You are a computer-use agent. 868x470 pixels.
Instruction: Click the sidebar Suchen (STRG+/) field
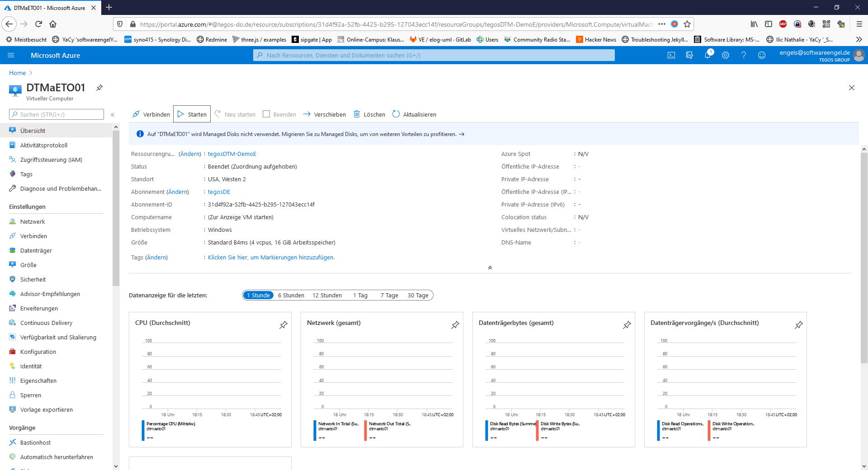coord(57,114)
